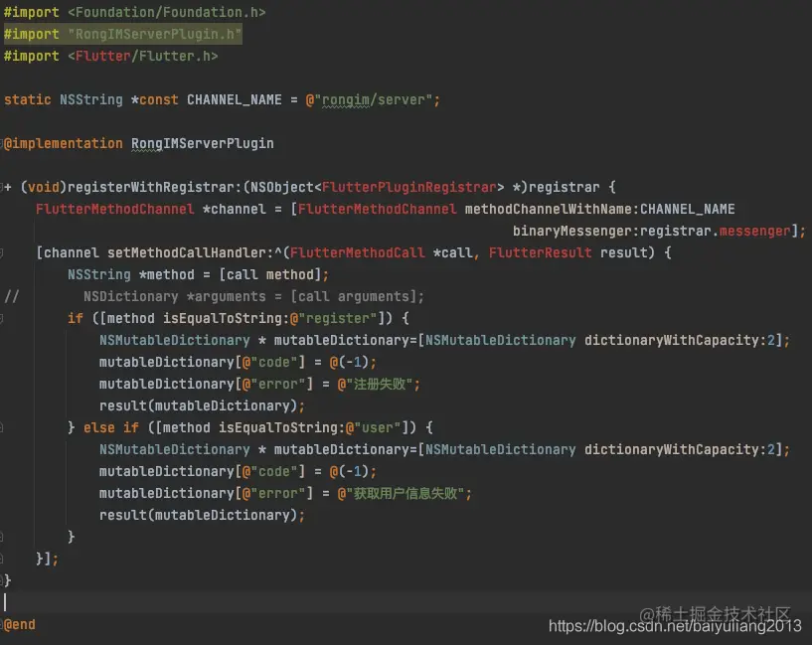Click setMethodCallHandler: selector
The image size is (812, 645).
190,252
